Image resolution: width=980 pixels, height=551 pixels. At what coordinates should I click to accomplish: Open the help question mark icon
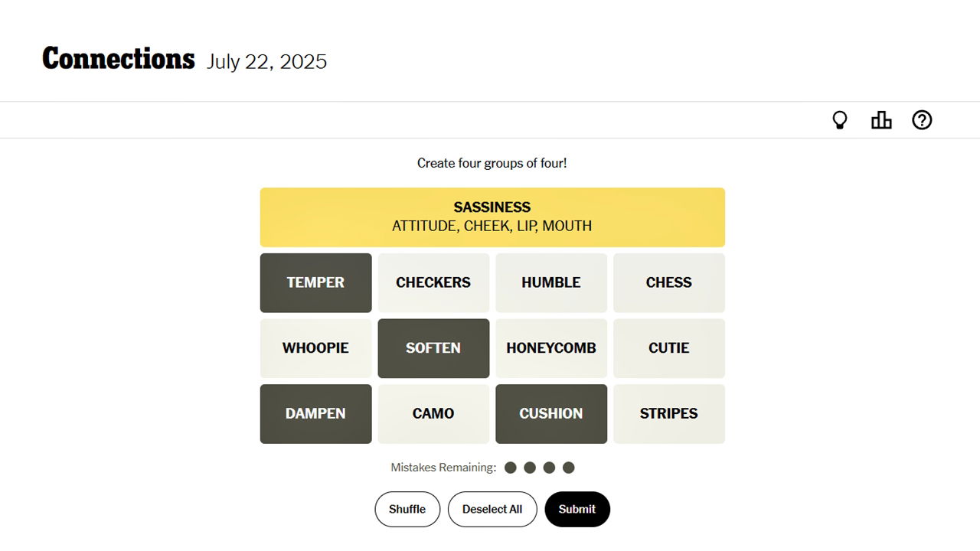click(922, 120)
